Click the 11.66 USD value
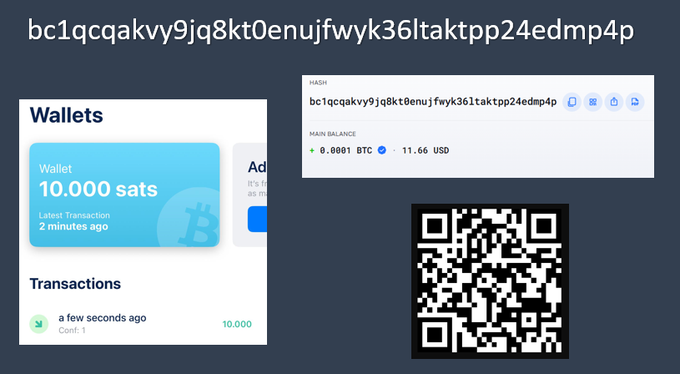The width and height of the screenshot is (680, 374). click(425, 151)
